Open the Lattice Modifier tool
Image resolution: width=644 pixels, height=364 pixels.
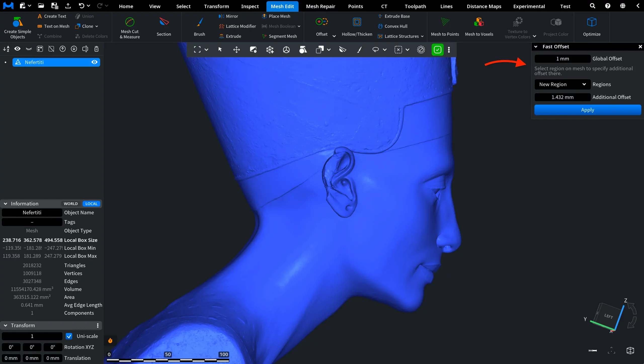237,26
